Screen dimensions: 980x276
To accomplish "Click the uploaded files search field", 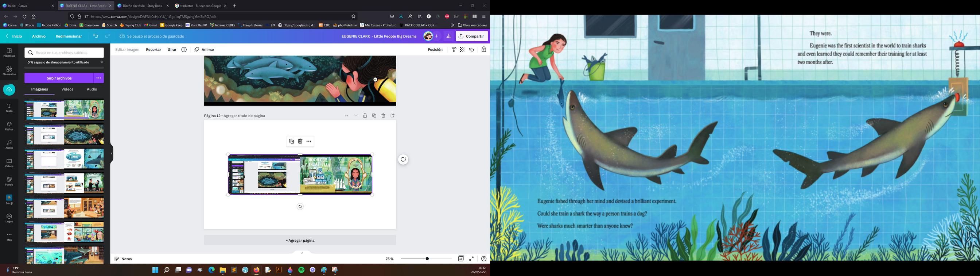I will point(64,53).
